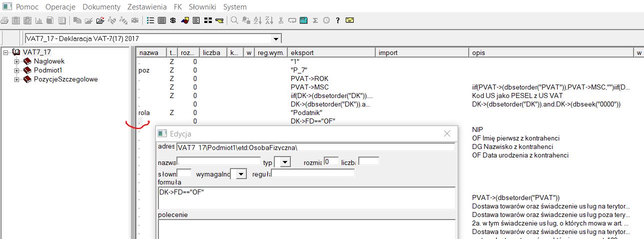Click the magnifying glass search icon
Screen dimensions: 644x239
pyautogui.click(x=234, y=20)
